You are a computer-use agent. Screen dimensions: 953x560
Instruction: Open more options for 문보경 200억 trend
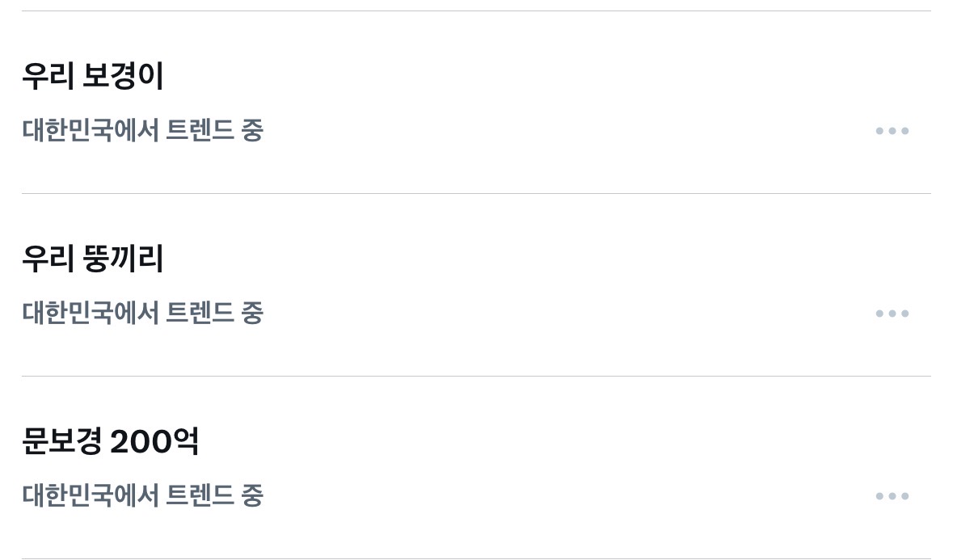(892, 496)
